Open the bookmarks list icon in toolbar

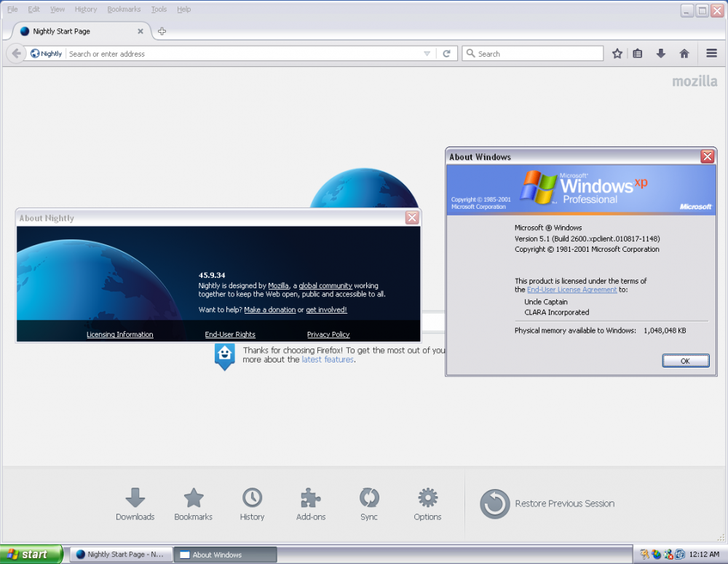pos(638,53)
